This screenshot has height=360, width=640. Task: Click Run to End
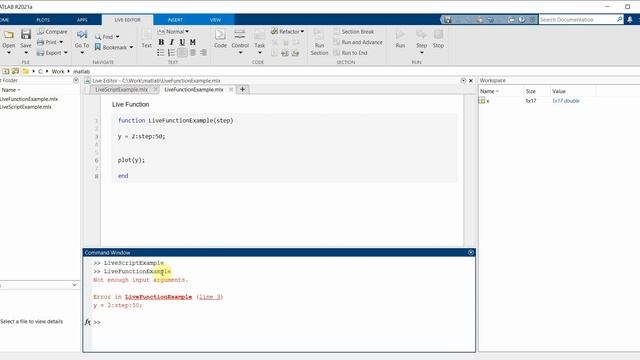(351, 53)
